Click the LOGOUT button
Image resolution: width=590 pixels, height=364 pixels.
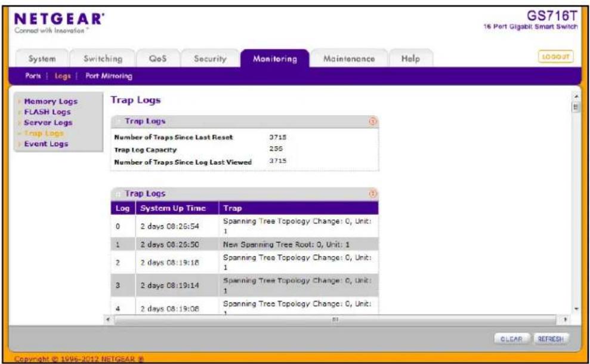(x=556, y=57)
